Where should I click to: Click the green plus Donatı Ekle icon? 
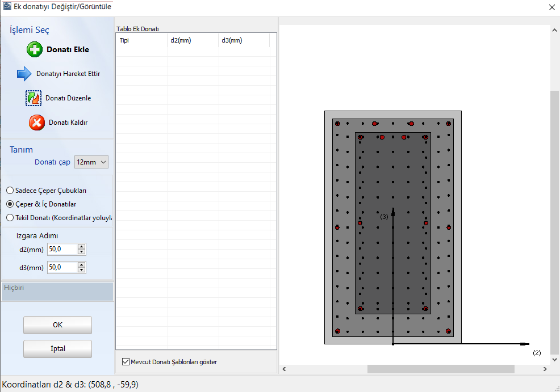tap(35, 49)
